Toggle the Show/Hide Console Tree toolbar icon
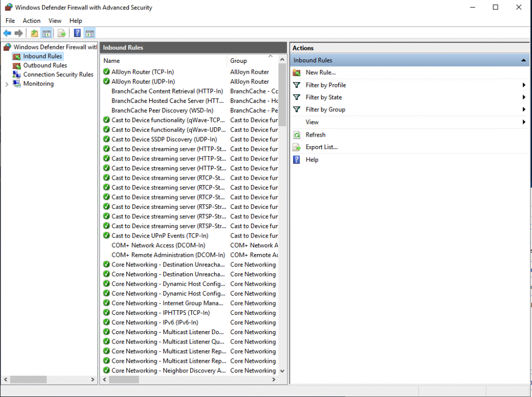 click(x=46, y=33)
